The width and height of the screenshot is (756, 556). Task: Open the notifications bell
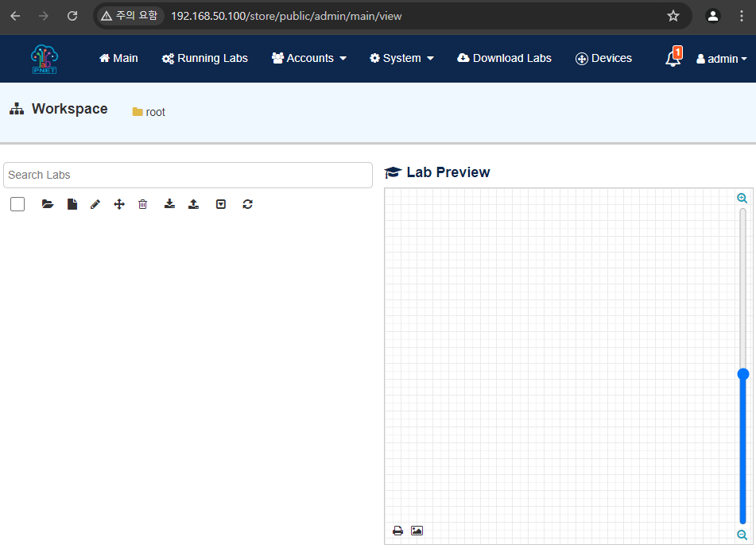[x=673, y=57]
